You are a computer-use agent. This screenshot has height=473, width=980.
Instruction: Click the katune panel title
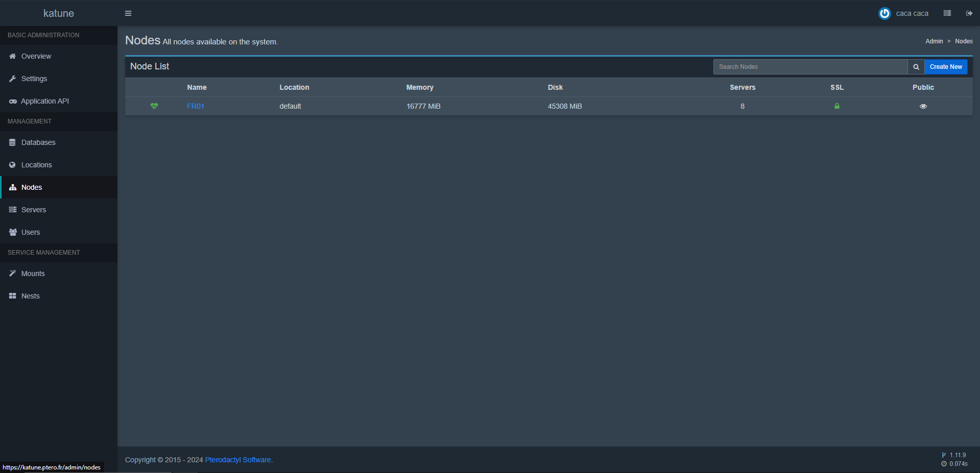[59, 13]
